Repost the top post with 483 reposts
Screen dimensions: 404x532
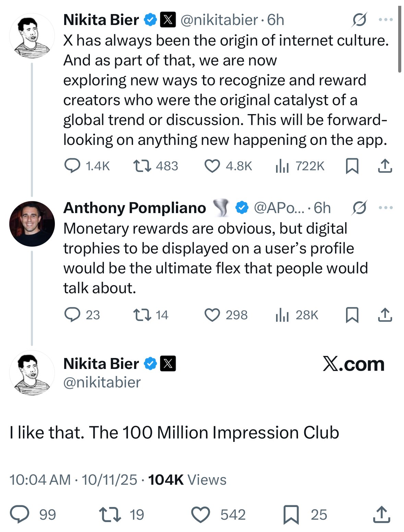pos(142,166)
